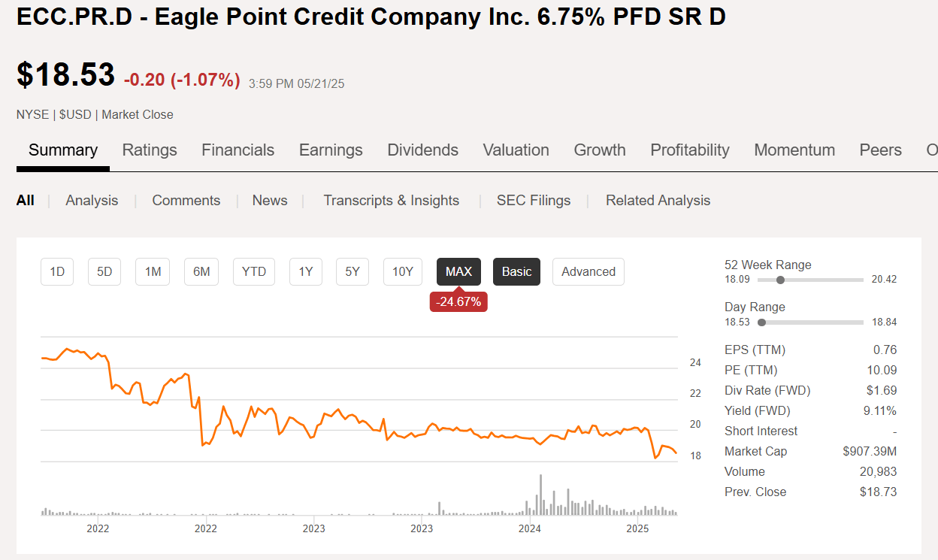Click the -24.67% performance badge
Viewport: 938px width, 560px height.
[x=458, y=301]
